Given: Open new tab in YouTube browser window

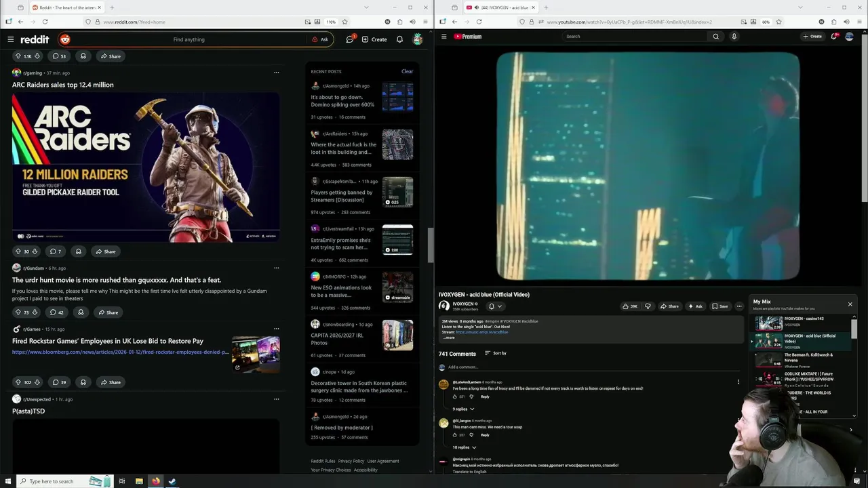Looking at the screenshot, I should pyautogui.click(x=546, y=7).
